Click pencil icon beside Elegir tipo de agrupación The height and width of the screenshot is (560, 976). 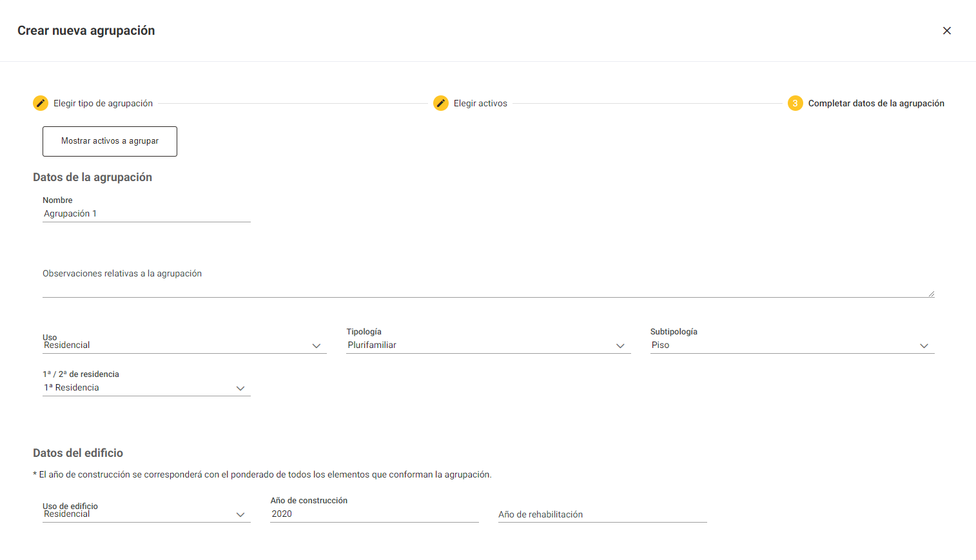coord(41,103)
